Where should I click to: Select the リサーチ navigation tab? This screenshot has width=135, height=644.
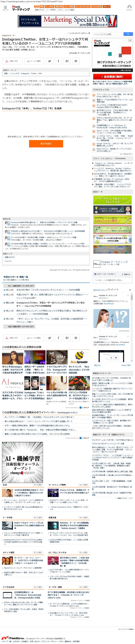point(106,7)
